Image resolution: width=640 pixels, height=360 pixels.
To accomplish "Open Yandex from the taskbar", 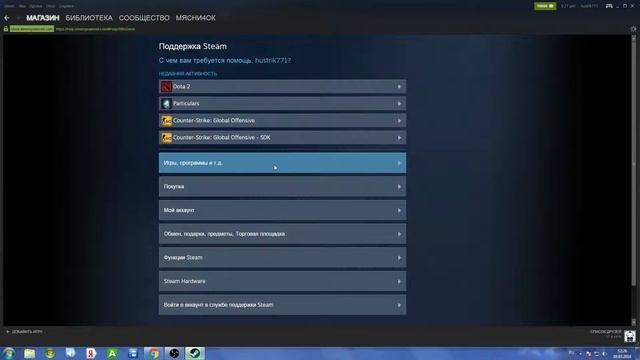I will (x=91, y=353).
